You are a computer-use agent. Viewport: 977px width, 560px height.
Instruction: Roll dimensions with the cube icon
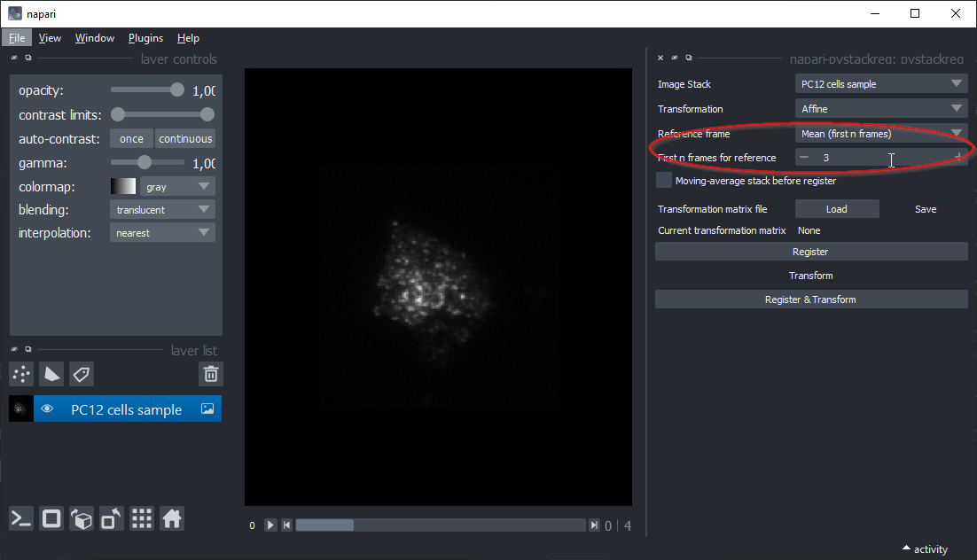[82, 519]
